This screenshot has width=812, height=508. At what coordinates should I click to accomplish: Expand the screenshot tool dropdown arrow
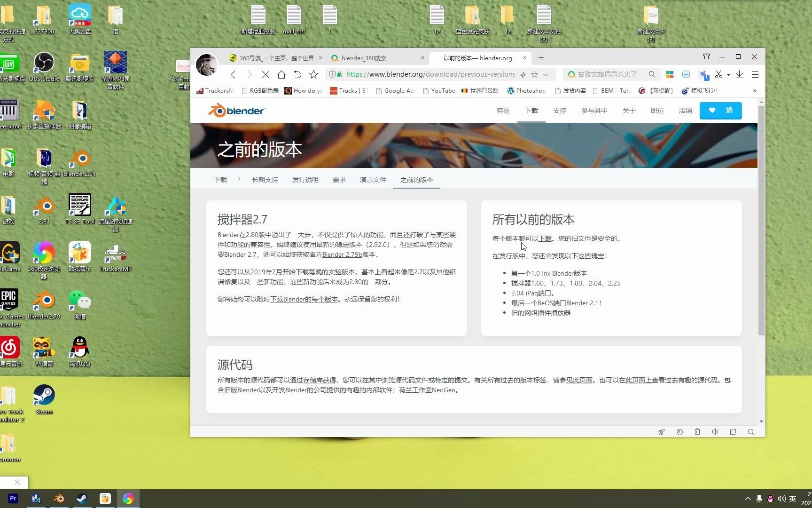coord(728,75)
